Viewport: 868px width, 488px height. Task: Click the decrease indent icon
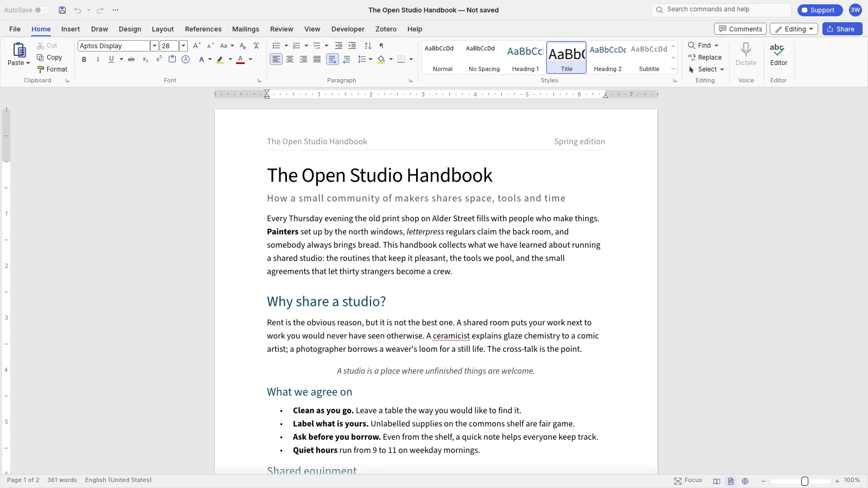pos(339,46)
